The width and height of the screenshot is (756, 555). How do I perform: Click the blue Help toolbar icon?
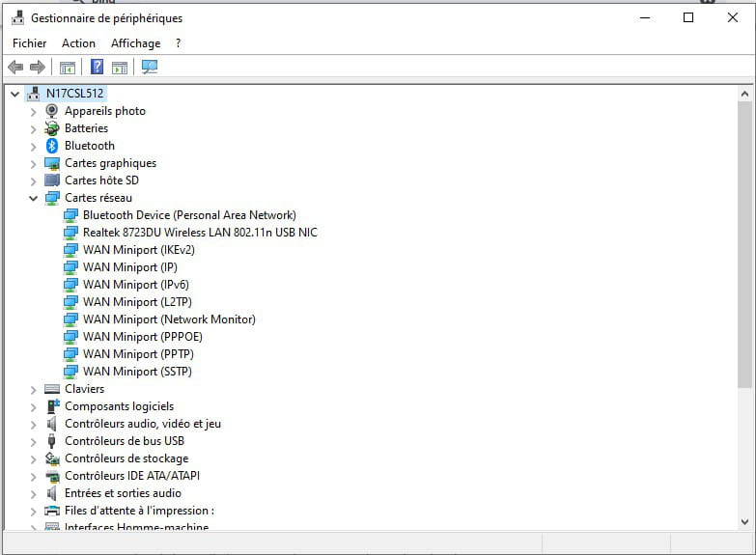(x=97, y=67)
